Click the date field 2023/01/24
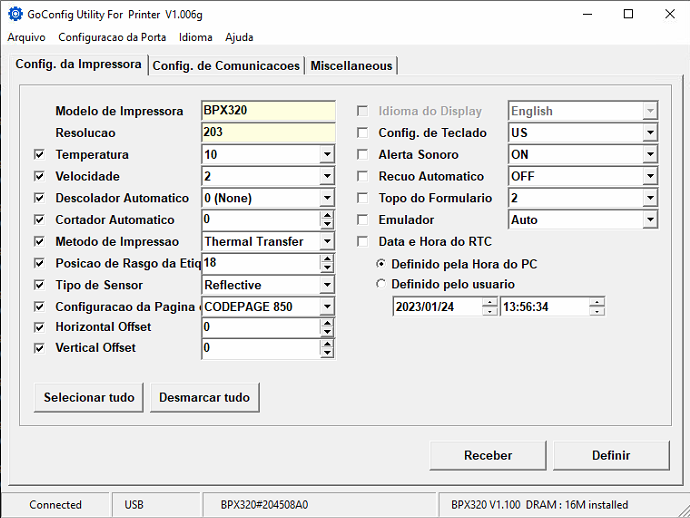This screenshot has height=518, width=690. (x=438, y=307)
